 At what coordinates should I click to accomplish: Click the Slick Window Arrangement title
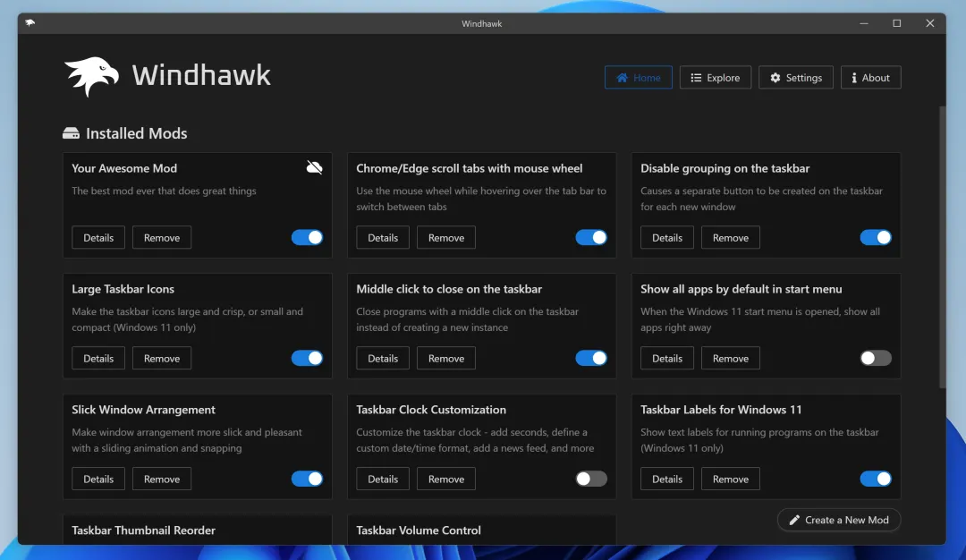[x=143, y=410]
